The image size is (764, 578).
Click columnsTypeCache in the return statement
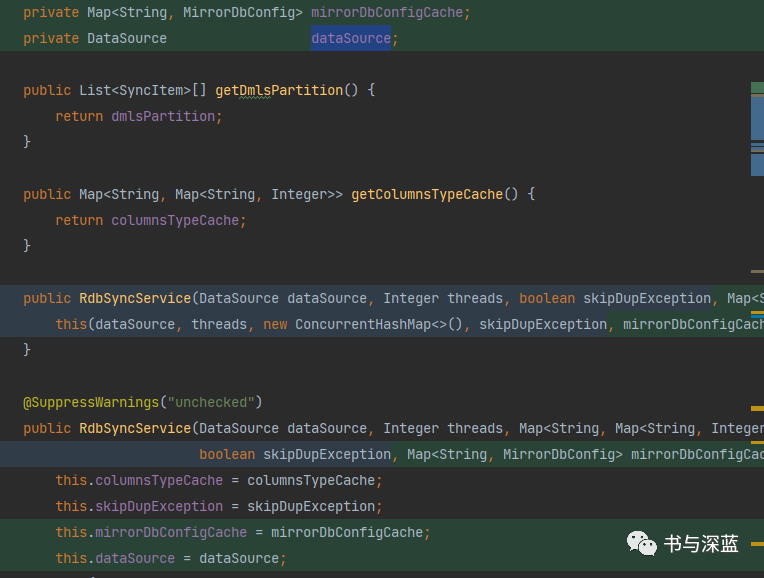click(x=175, y=220)
